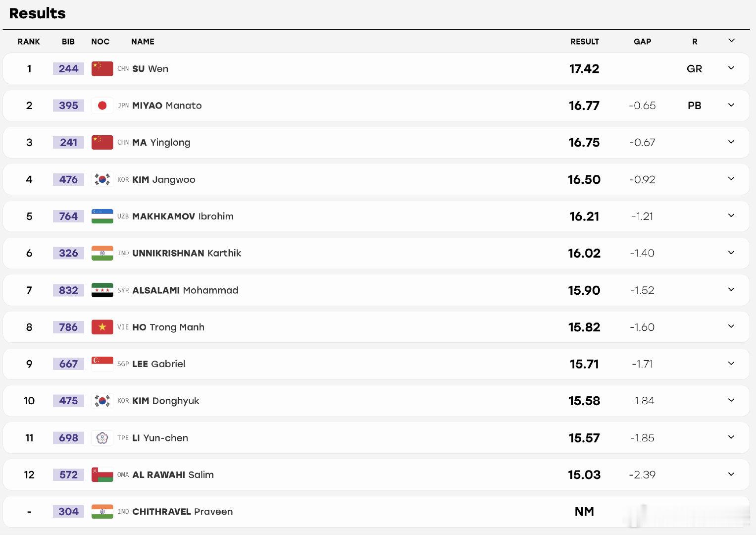Open CHITHRAVEL Praveen's athlete name
This screenshot has height=535, width=756.
[182, 512]
